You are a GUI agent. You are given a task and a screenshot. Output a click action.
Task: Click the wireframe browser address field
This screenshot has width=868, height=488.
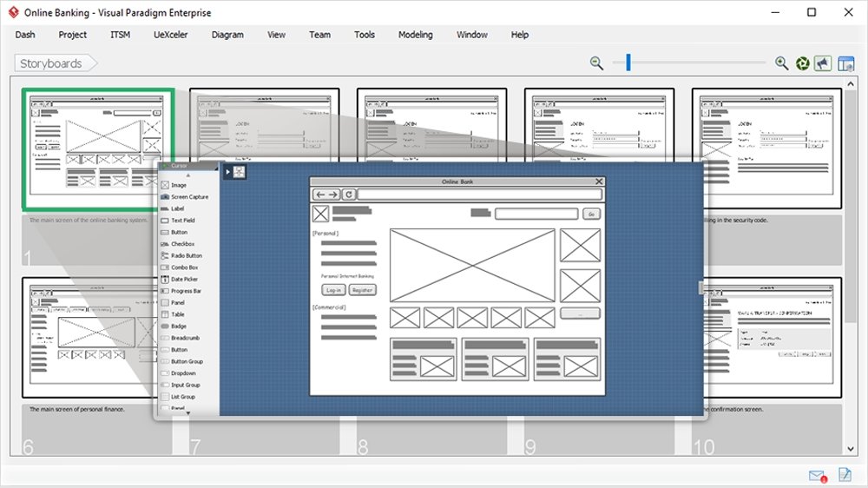pyautogui.click(x=480, y=195)
